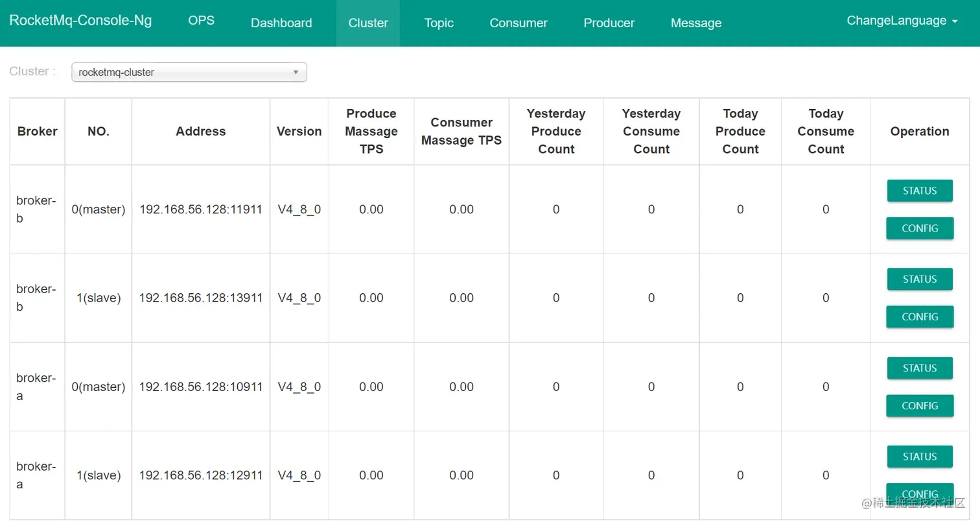Screen dimensions: 980x524
Task: Open the OPS tab
Action: click(201, 20)
